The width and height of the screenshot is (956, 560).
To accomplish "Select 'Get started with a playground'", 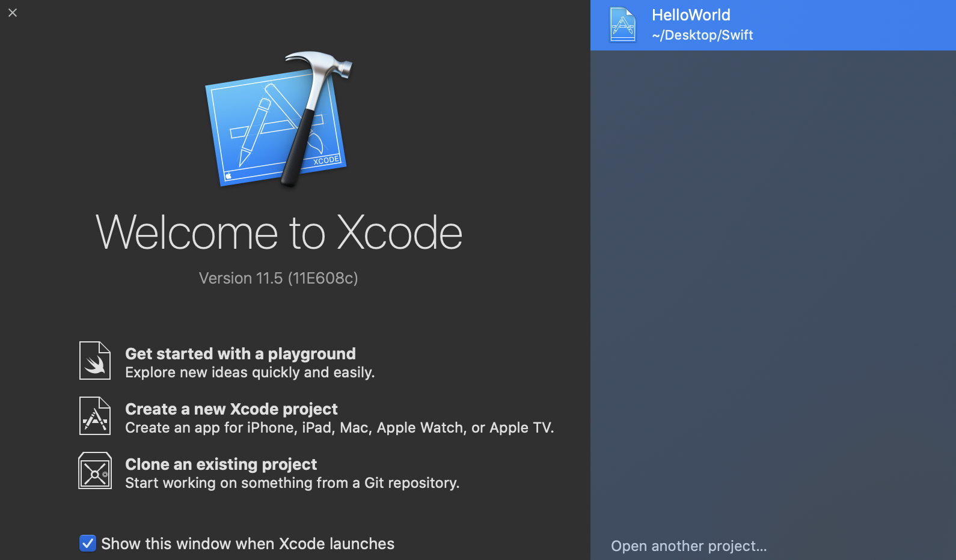I will [241, 353].
